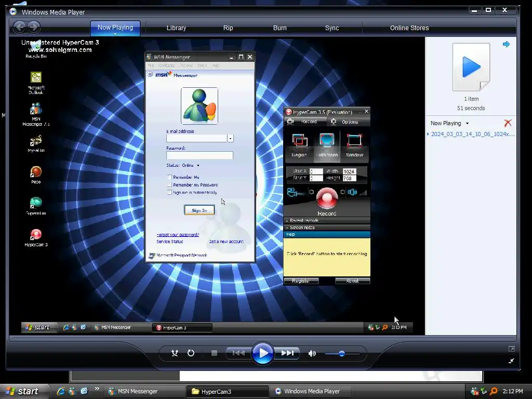Check Sign me in automatically
The width and height of the screenshot is (532, 399).
[x=170, y=192]
